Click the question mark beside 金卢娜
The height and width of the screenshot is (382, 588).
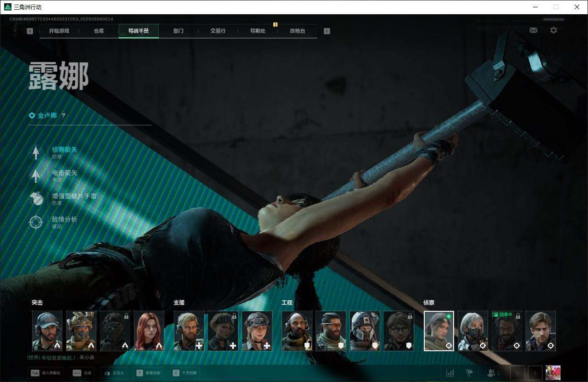click(x=63, y=116)
